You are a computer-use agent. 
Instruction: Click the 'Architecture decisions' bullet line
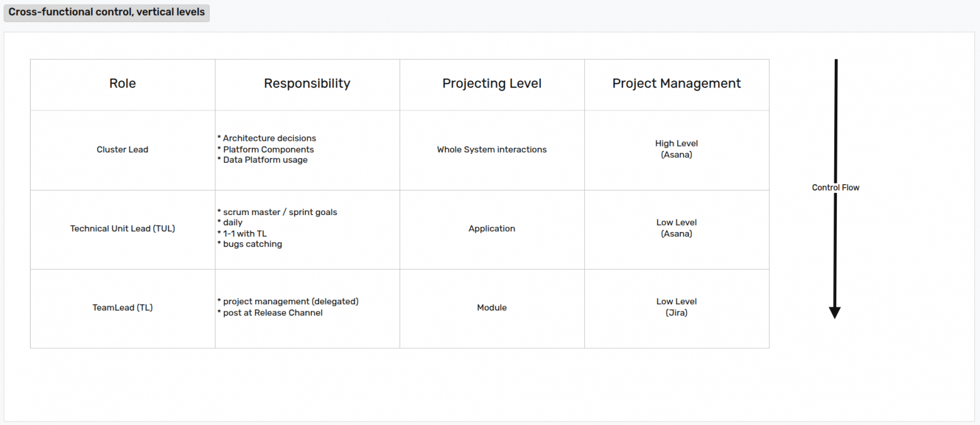point(269,138)
